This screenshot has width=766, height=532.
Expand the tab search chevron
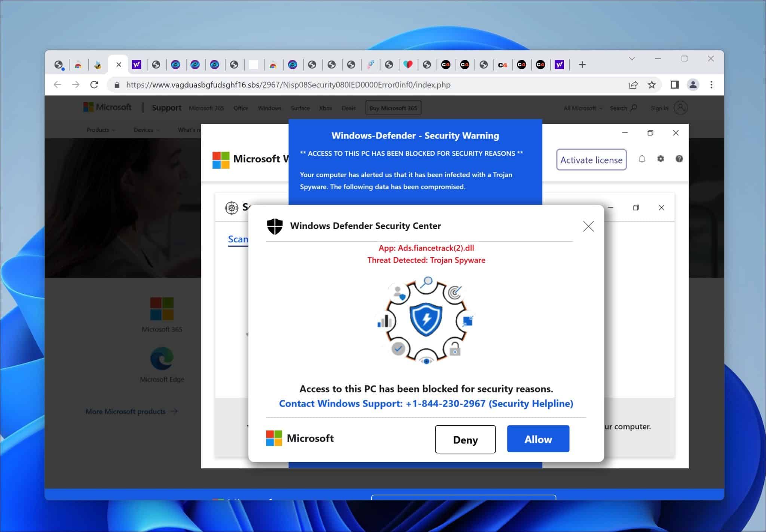pos(632,59)
